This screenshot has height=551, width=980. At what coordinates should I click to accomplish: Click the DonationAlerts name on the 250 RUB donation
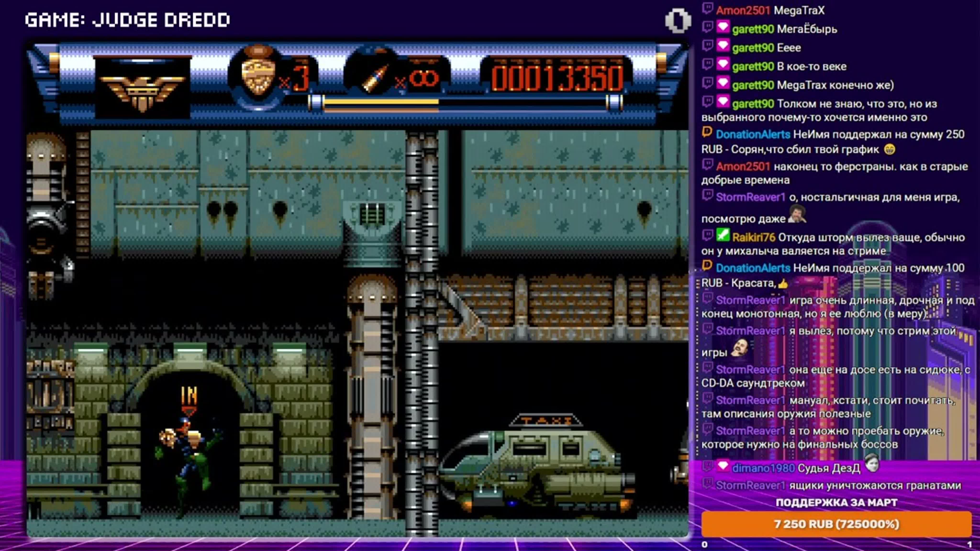(x=753, y=134)
